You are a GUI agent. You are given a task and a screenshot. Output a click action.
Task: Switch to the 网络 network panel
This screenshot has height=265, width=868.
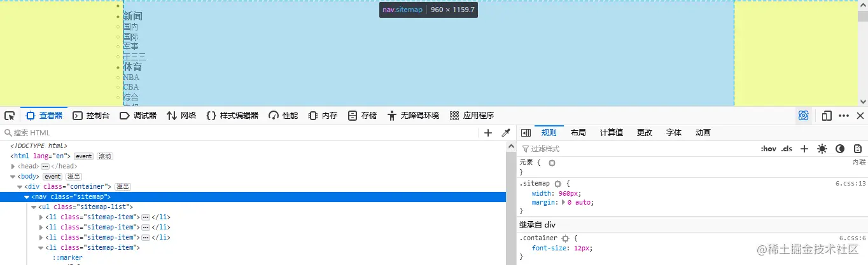tap(181, 116)
